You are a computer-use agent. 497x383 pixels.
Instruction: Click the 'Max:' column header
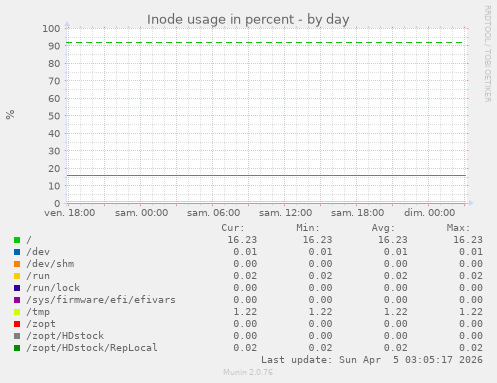tap(458, 228)
